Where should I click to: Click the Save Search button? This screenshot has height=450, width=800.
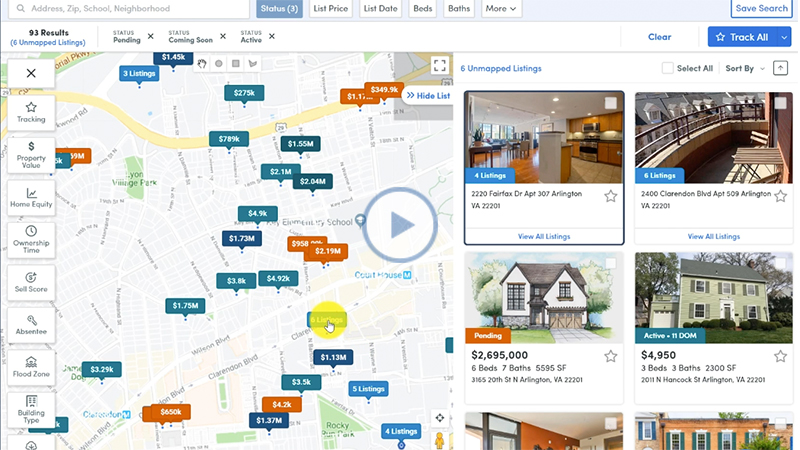click(x=761, y=9)
